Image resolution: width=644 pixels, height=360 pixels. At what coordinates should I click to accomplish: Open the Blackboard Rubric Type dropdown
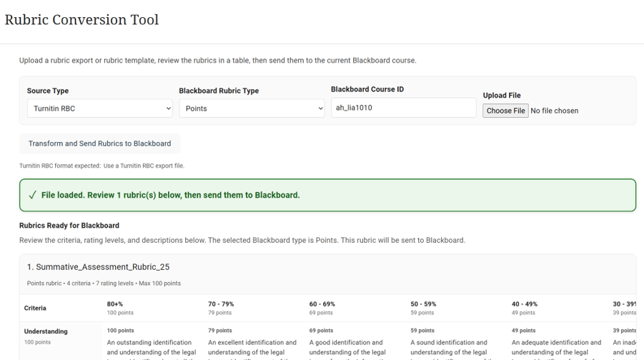click(252, 109)
